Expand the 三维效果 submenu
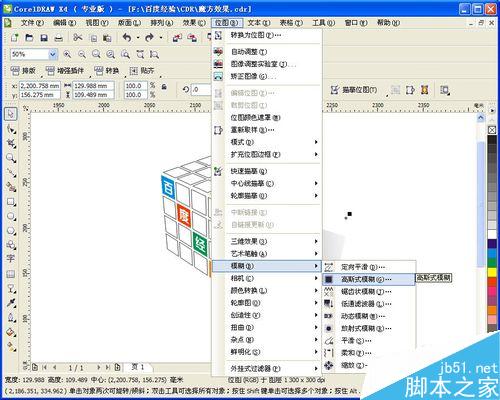Image resolution: width=500 pixels, height=400 pixels. pyautogui.click(x=267, y=241)
